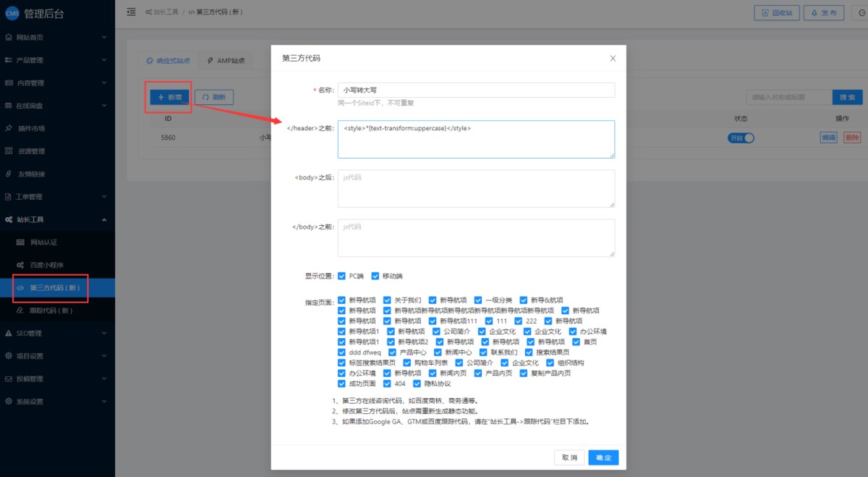Open 插件市场 in the sidebar
The image size is (868, 477).
coord(30,128)
